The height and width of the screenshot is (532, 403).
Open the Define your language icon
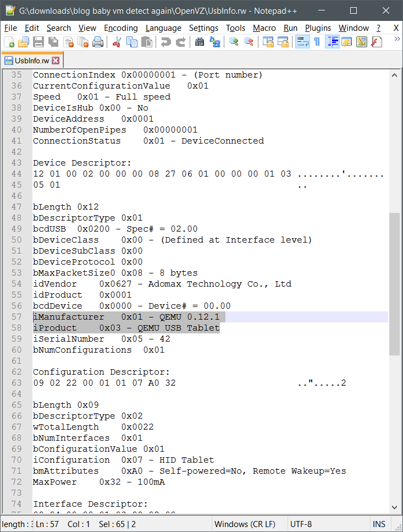[x=347, y=42]
